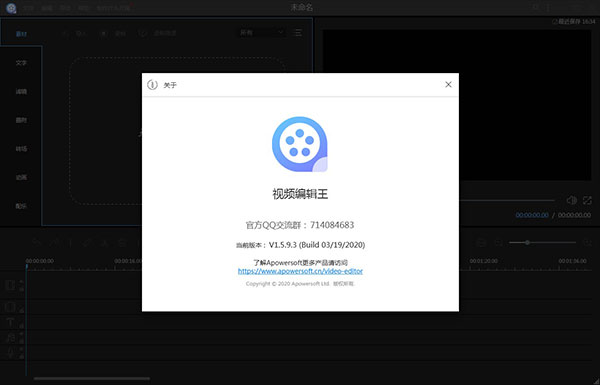This screenshot has width=600, height=385.
Task: Click the info icon beside 关于 title
Action: tap(152, 85)
